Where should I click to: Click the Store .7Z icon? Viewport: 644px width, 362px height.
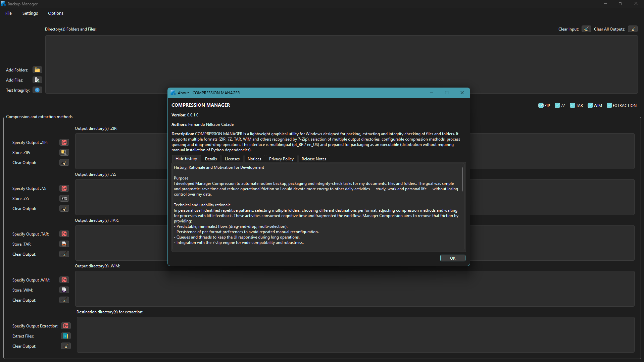pos(64,198)
